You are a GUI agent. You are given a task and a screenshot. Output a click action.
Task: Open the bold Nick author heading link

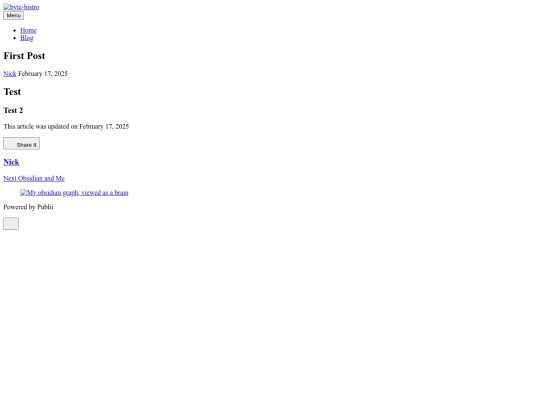click(x=11, y=162)
